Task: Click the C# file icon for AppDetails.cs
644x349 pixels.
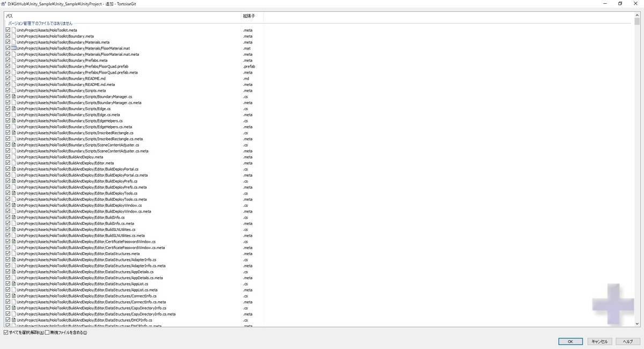Action: 14,272
